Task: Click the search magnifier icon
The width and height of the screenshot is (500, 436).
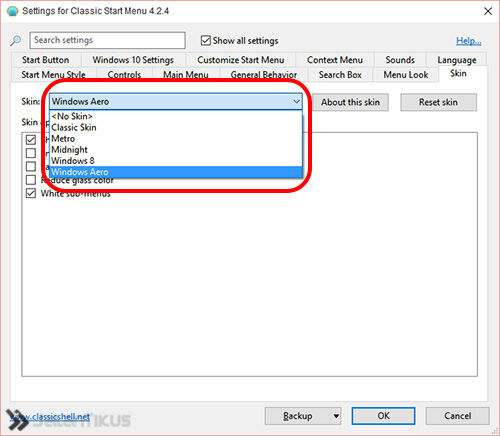Action: 15,40
